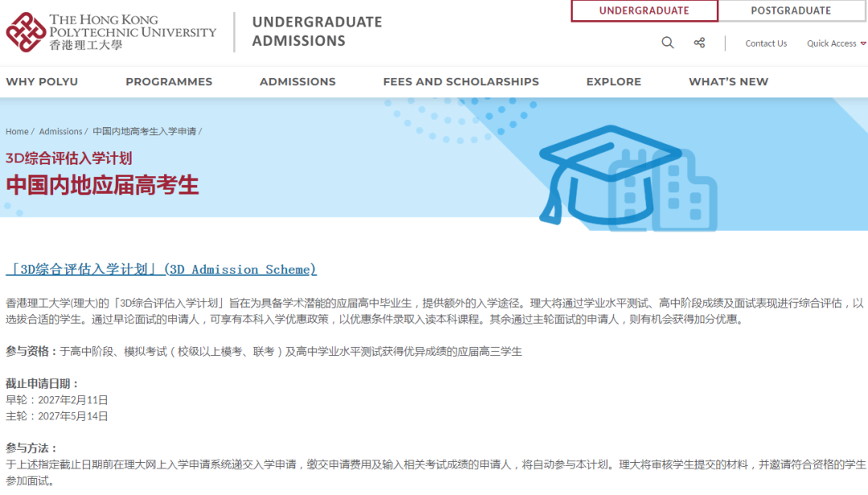Viewport: 868px width, 495px height.
Task: Click the subtitle 3D综合评估入学计划
Action: coord(68,158)
